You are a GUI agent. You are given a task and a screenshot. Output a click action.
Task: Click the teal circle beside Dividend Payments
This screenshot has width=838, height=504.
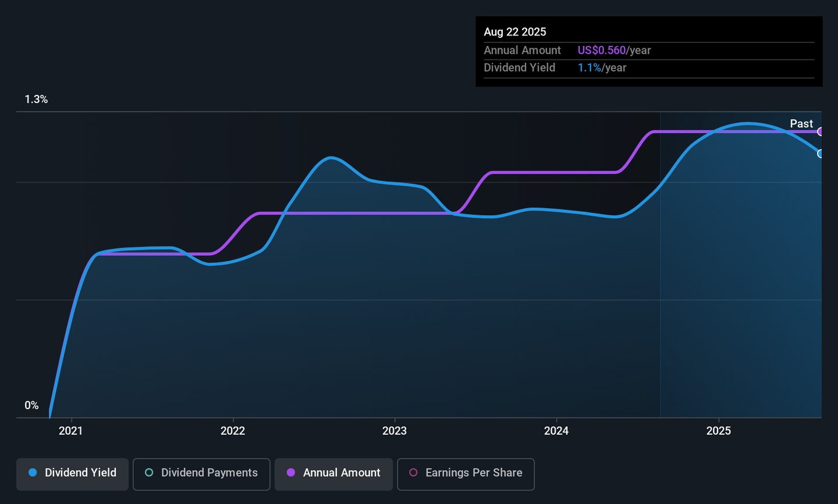click(x=149, y=473)
